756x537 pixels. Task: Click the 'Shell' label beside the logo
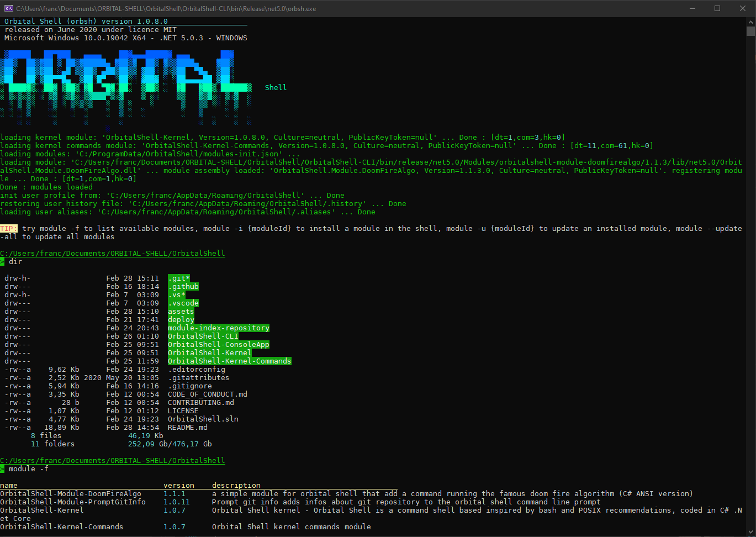tap(276, 87)
